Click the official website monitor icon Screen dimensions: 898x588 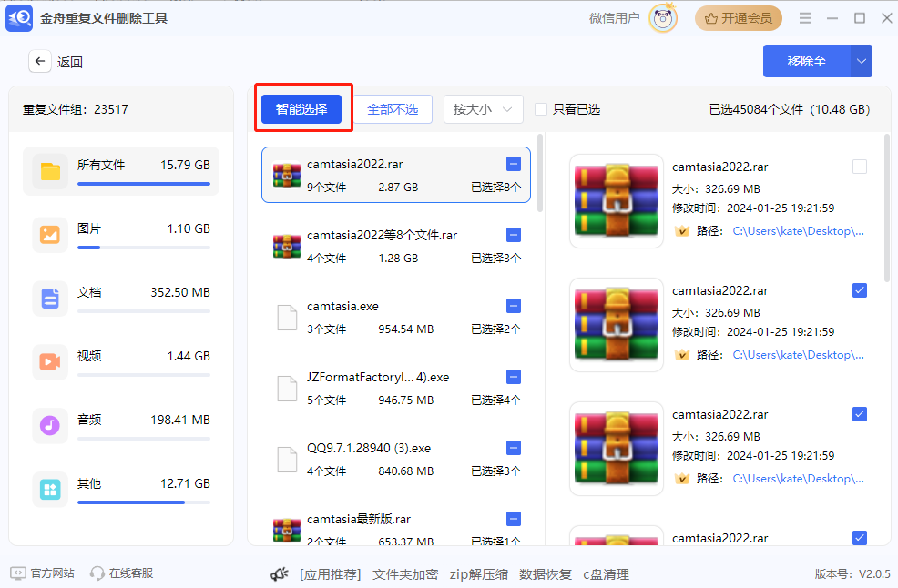[x=18, y=573]
